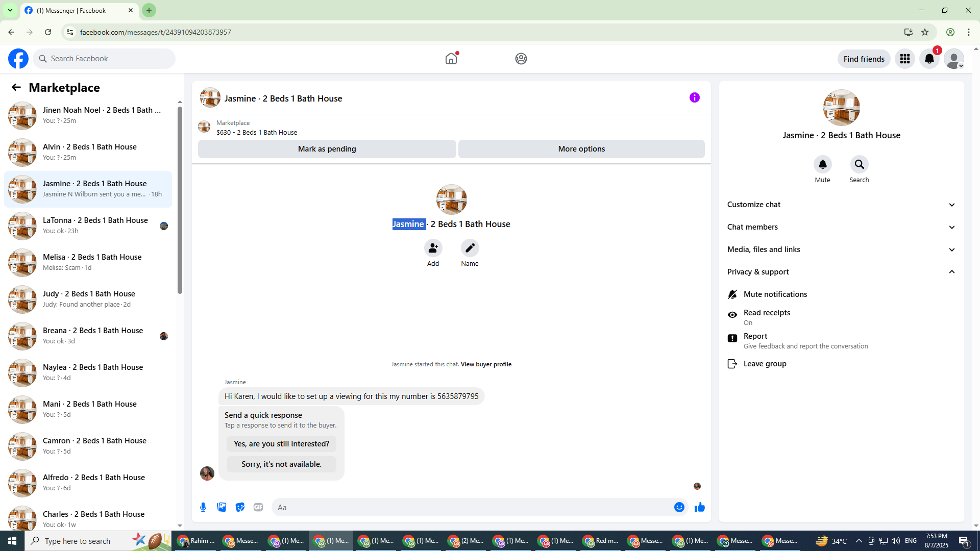Click the chat list scrollbar

pyautogui.click(x=180, y=200)
